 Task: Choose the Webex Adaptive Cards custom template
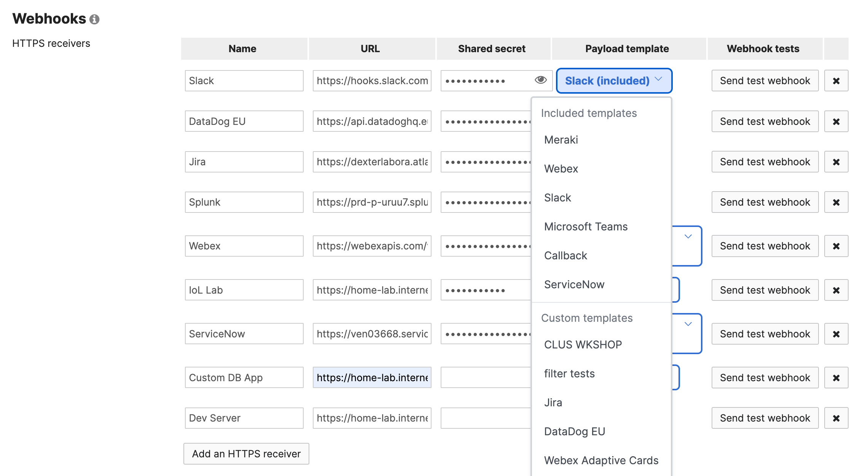(x=601, y=460)
